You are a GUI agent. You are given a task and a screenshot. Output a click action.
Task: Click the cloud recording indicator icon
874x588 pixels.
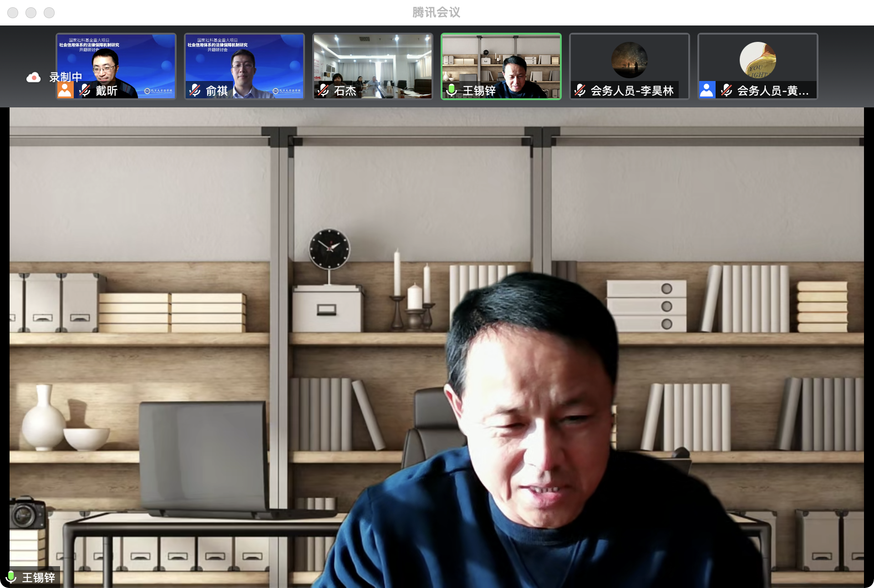pyautogui.click(x=33, y=77)
